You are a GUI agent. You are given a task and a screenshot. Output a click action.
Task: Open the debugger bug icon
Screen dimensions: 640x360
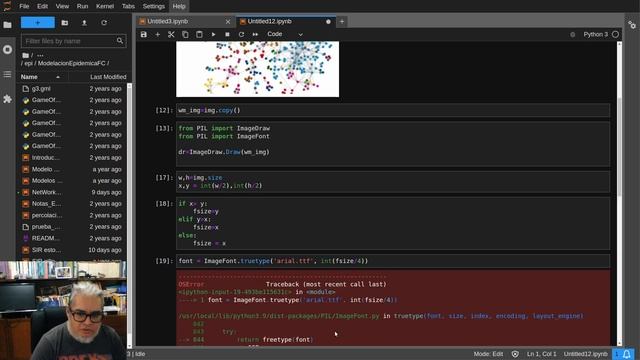[573, 35]
